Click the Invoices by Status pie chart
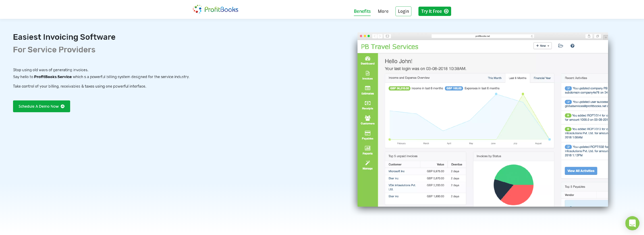This screenshot has width=644, height=235. click(515, 185)
